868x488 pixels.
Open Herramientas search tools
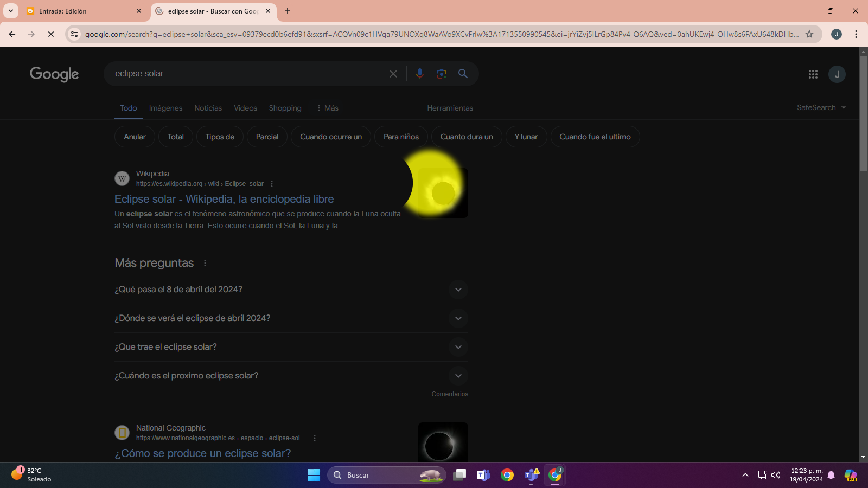450,108
